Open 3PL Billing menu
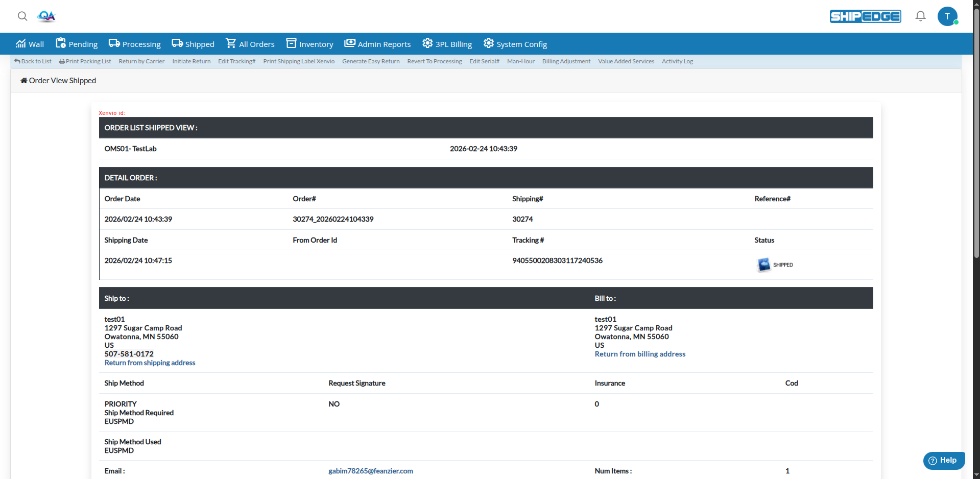Image resolution: width=980 pixels, height=479 pixels. [447, 44]
